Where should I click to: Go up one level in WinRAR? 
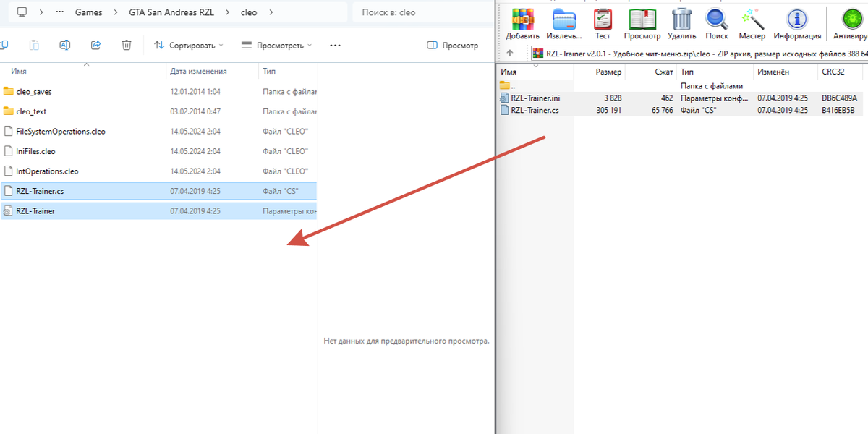(510, 53)
